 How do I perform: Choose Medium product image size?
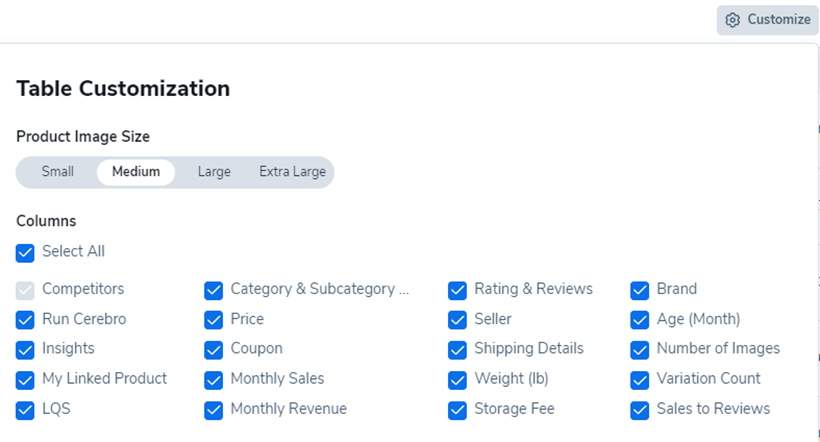136,172
